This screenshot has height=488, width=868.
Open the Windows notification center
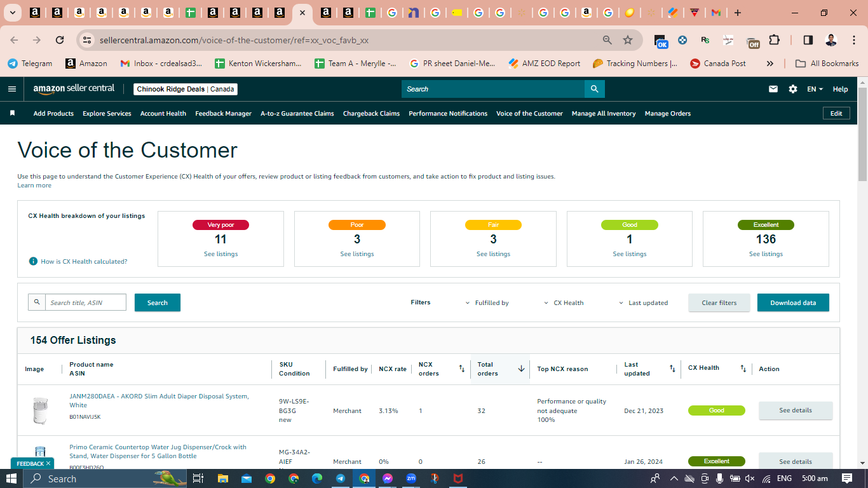[x=847, y=478]
